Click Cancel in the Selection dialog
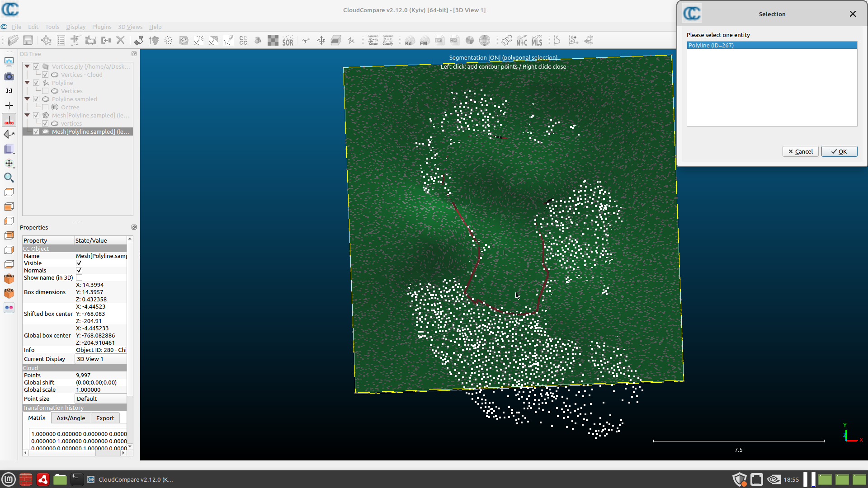868x488 pixels. tap(800, 152)
